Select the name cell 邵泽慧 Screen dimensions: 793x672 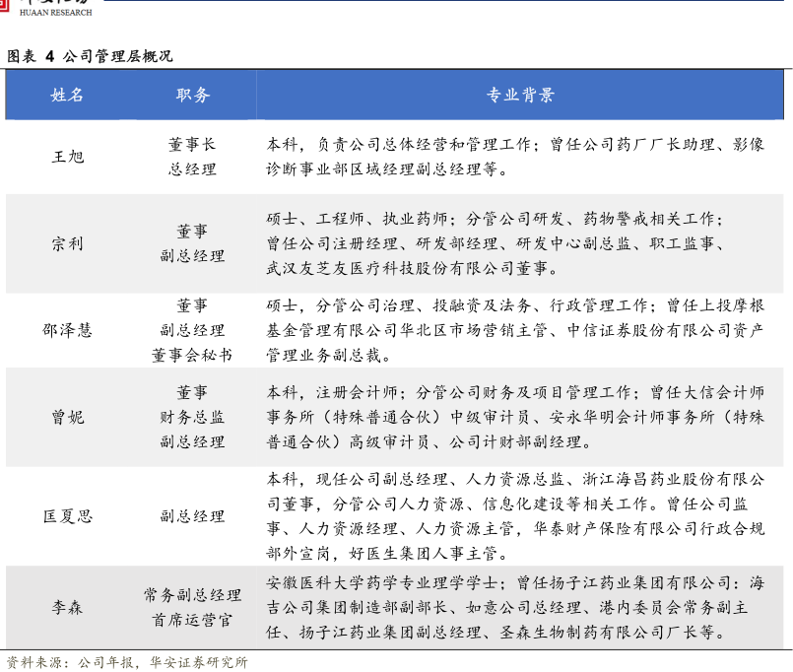click(x=67, y=330)
